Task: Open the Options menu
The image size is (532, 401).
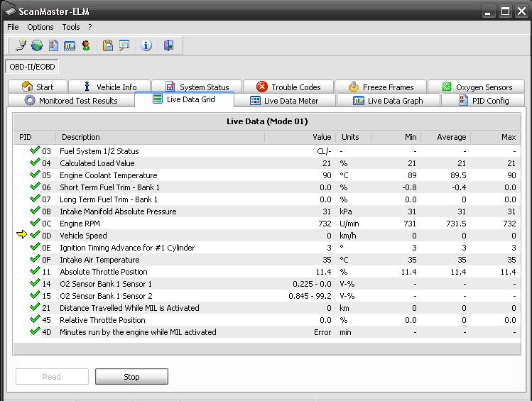Action: pos(40,27)
